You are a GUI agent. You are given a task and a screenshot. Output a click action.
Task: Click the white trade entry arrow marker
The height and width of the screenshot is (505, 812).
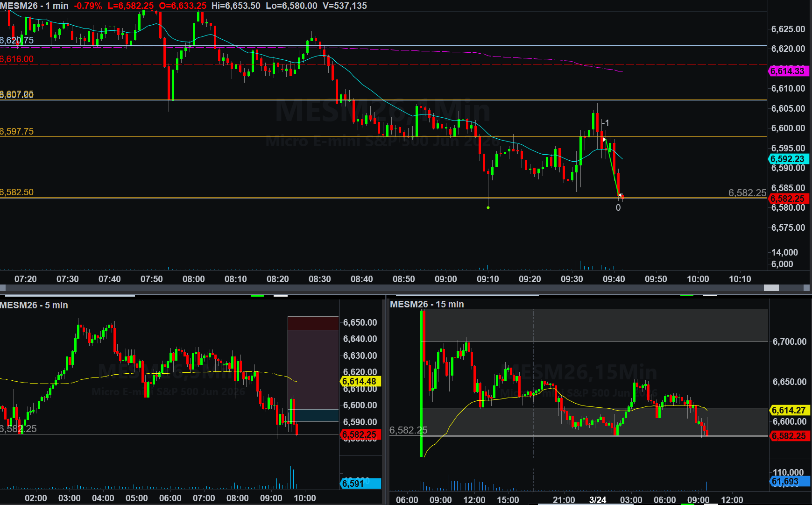click(x=604, y=140)
